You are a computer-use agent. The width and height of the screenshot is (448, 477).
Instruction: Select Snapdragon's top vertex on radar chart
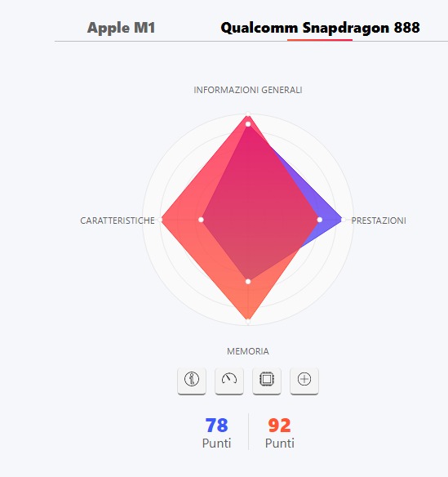coord(248,114)
